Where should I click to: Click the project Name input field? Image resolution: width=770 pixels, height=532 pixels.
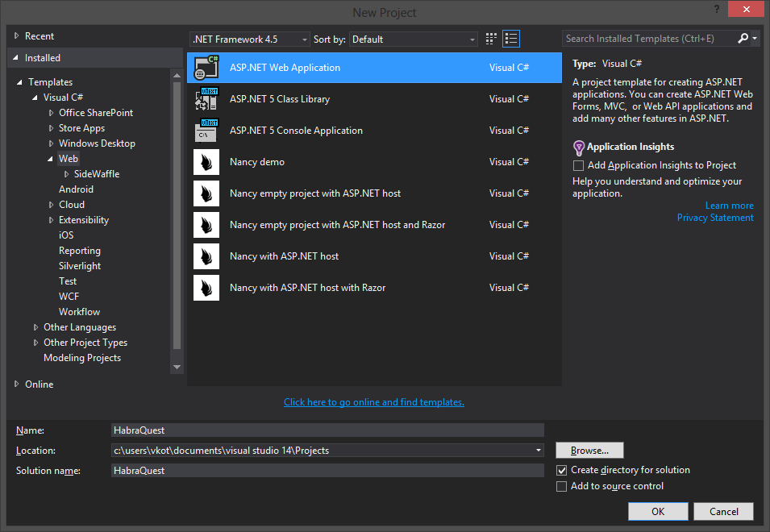click(327, 430)
